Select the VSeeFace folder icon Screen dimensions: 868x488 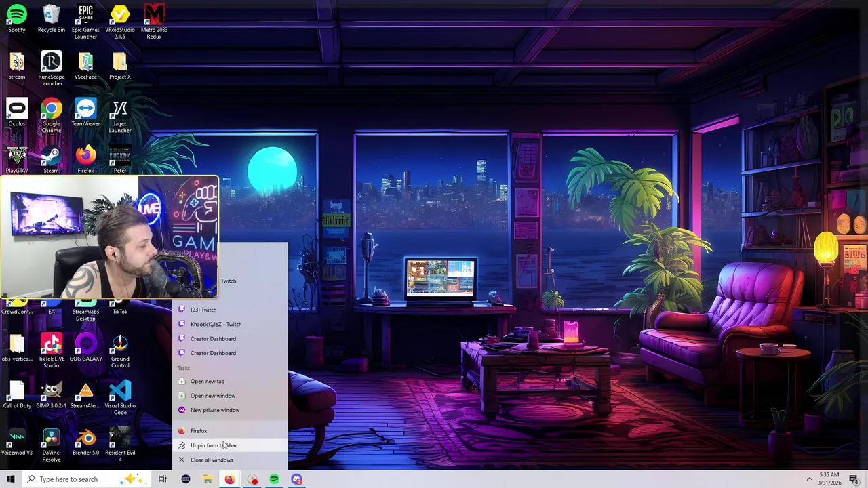(85, 66)
